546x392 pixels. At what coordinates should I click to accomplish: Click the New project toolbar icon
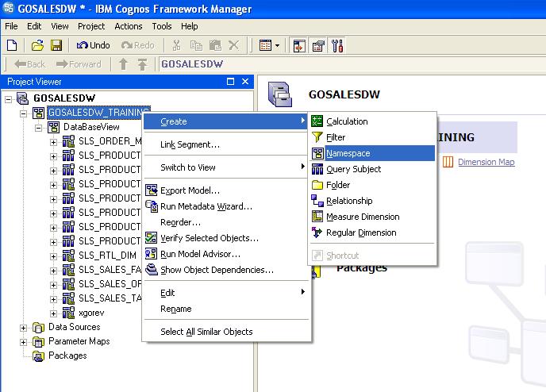tap(12, 45)
